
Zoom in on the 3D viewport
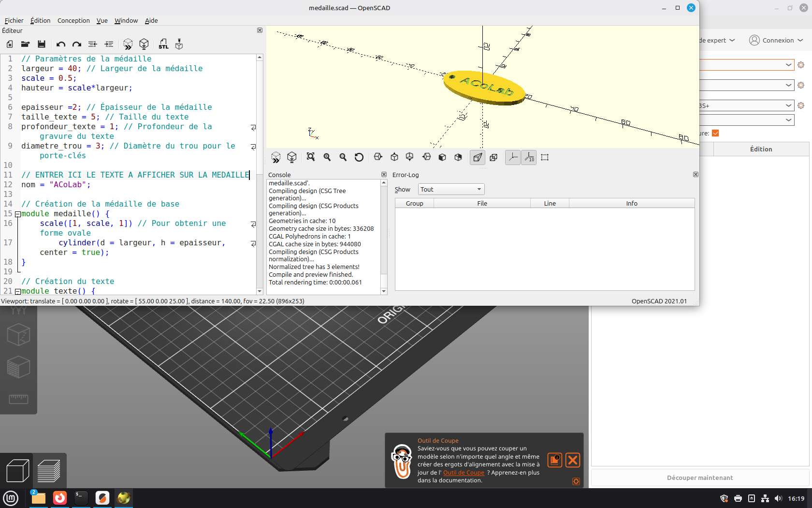pos(327,157)
